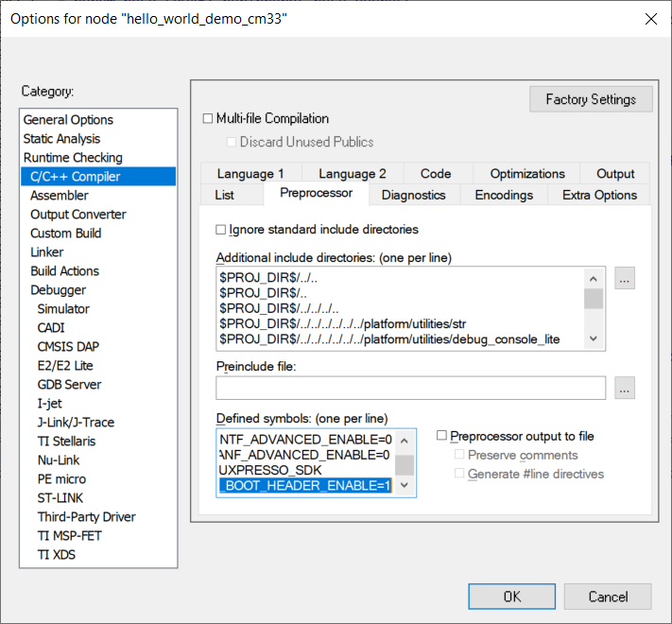Click the Factory Settings button
Screen dimensions: 672x624
[x=591, y=99]
